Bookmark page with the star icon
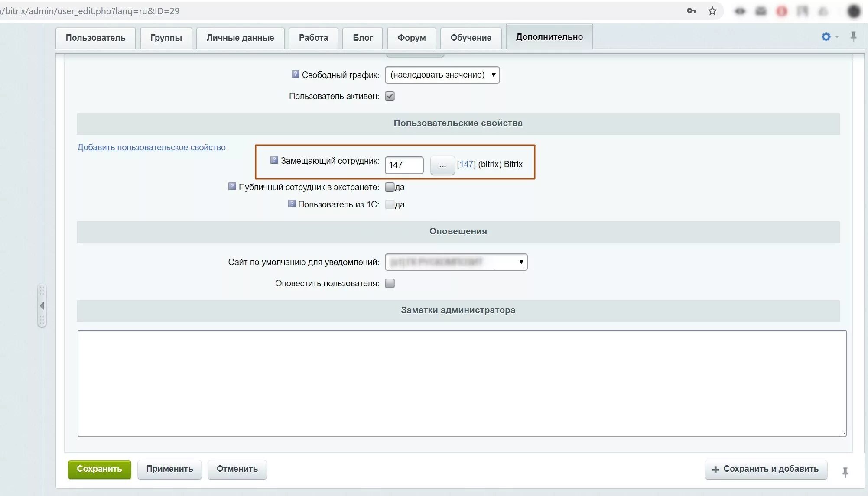Image resolution: width=868 pixels, height=496 pixels. point(712,11)
